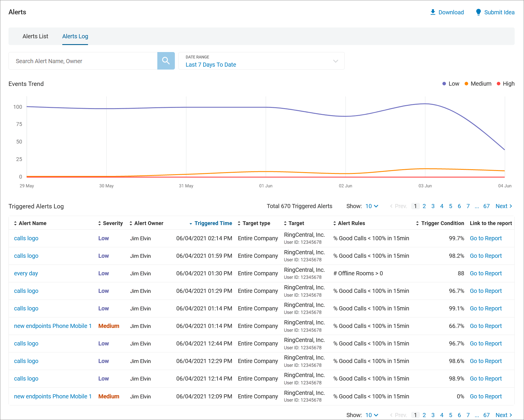The image size is (524, 420).
Task: Click the Download icon
Action: click(433, 12)
